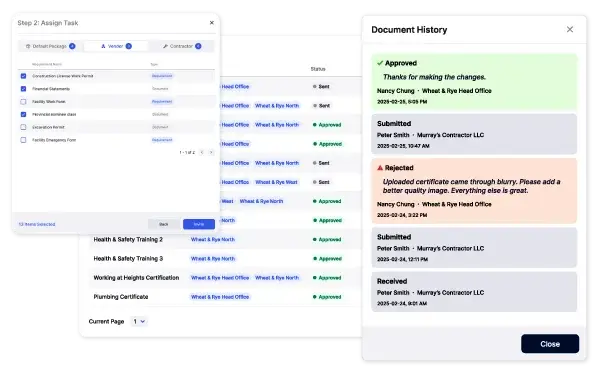Click the count badge on Vendor tab
The width and height of the screenshot is (601, 376).
[x=128, y=46]
